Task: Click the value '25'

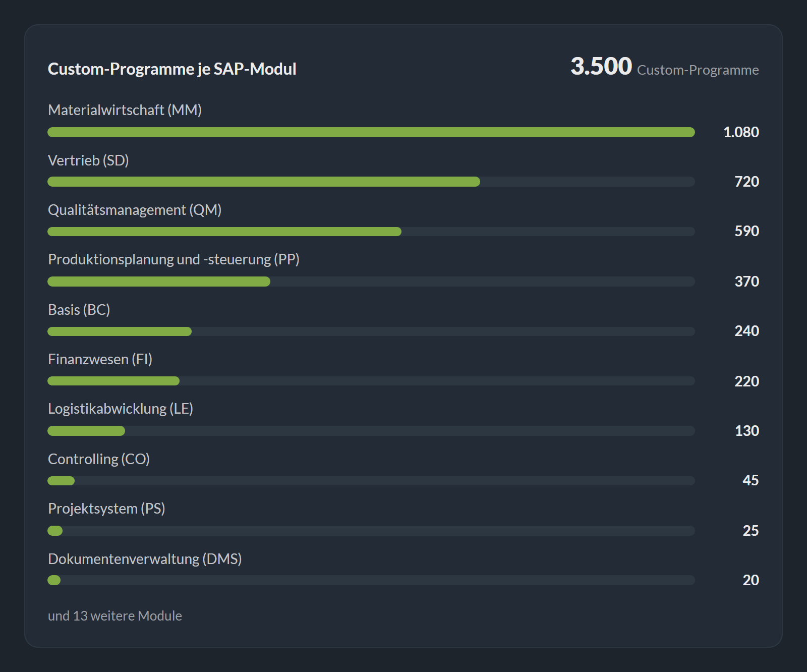Action: click(x=751, y=531)
